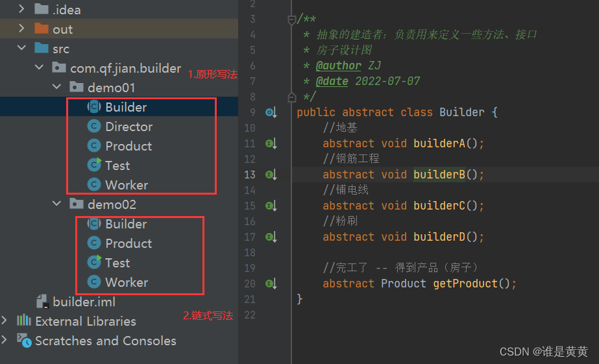The height and width of the screenshot is (364, 599).
Task: Click the implemented gutter icon on line 17
Action: point(271,237)
